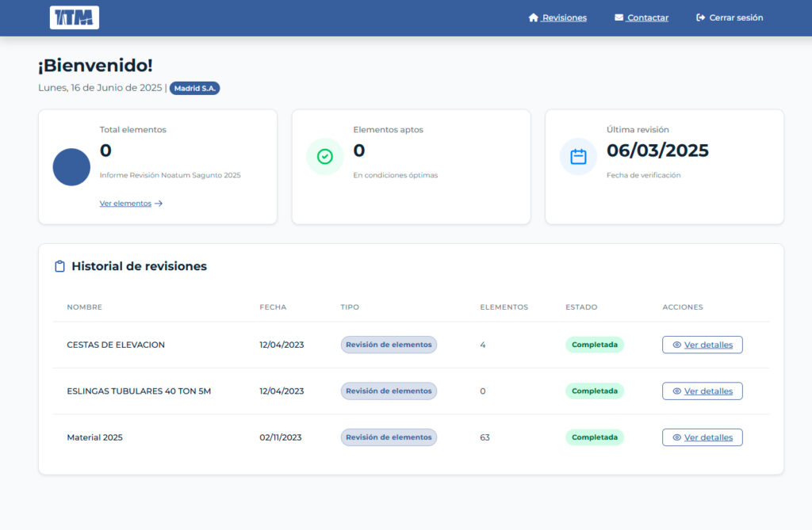Click the Madrid S.A. company badge
812x530 pixels.
195,89
